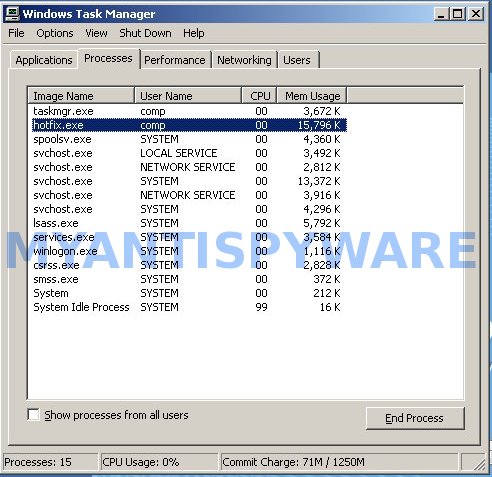
Task: Enable Show processes from all users checkbox
Action: (x=33, y=415)
